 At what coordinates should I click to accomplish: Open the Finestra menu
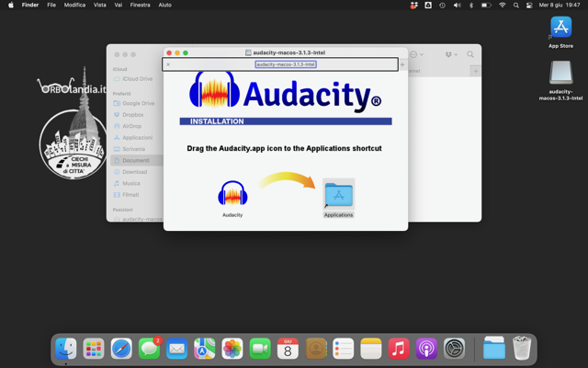[x=140, y=5]
